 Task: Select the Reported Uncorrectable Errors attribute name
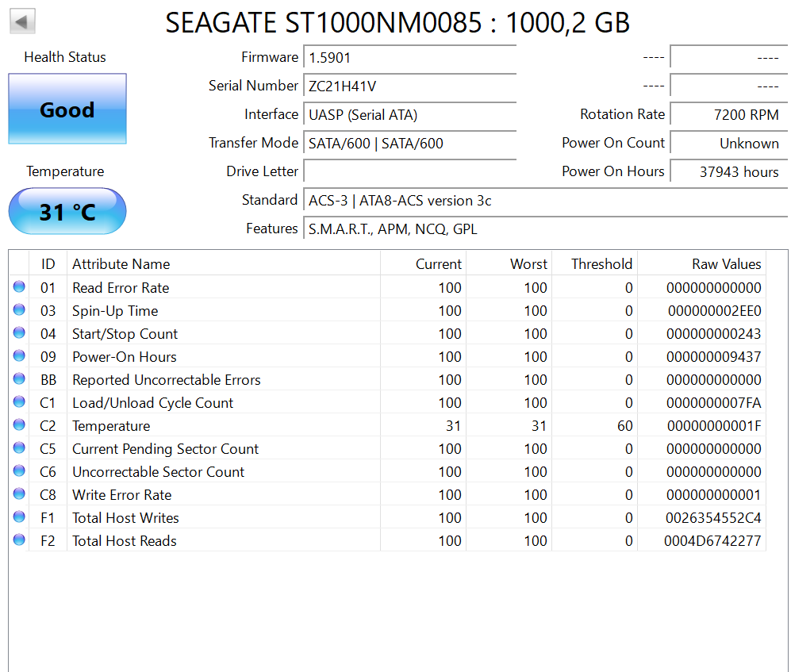167,380
